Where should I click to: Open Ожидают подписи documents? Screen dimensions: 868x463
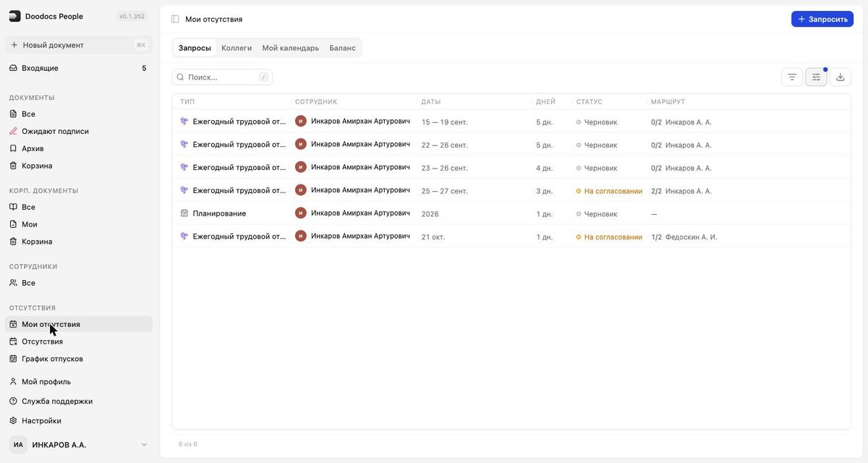pos(79,131)
